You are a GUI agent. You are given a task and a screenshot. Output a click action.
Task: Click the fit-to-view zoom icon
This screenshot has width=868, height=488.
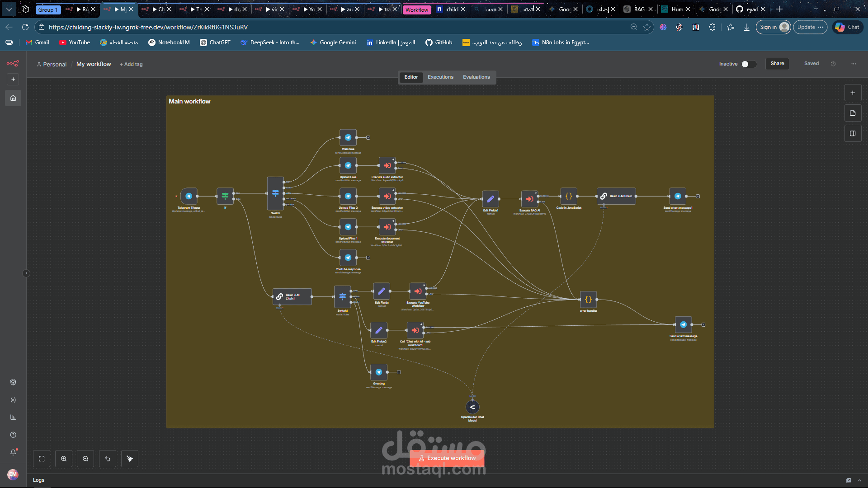coord(42,459)
